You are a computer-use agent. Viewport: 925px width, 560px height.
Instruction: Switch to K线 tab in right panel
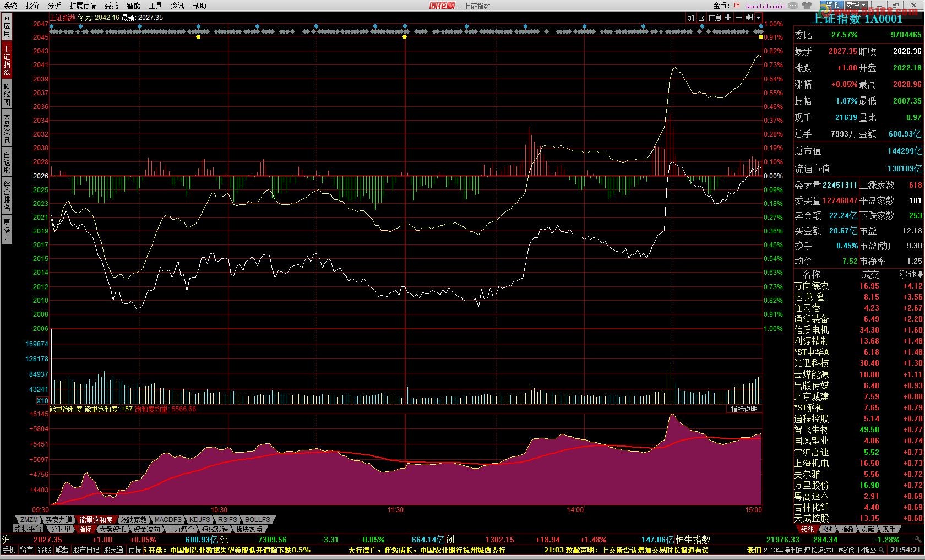pyautogui.click(x=827, y=529)
